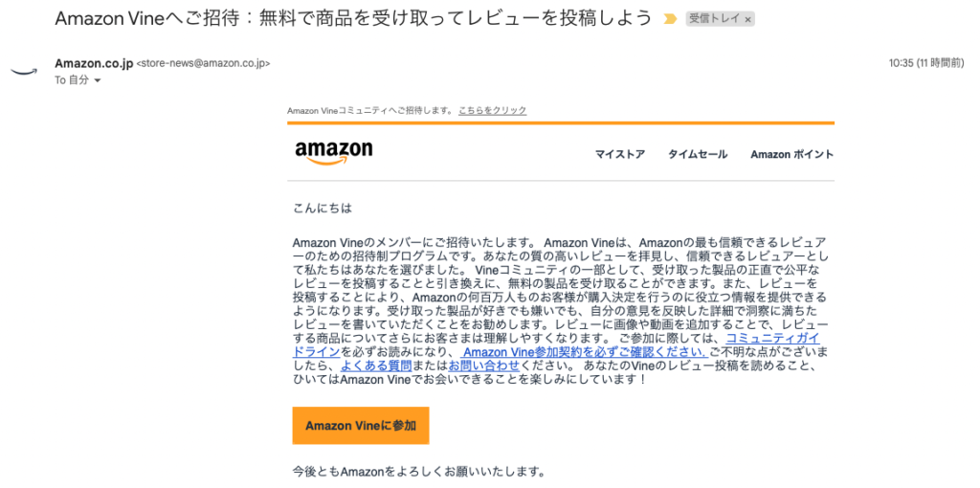Click the sender name Amazon.co.jp
Image resolution: width=980 pixels, height=488 pixels.
click(x=94, y=63)
